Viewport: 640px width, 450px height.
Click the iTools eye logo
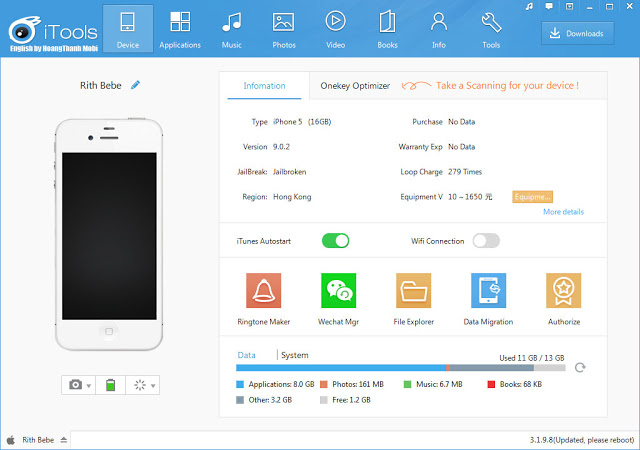pos(24,31)
